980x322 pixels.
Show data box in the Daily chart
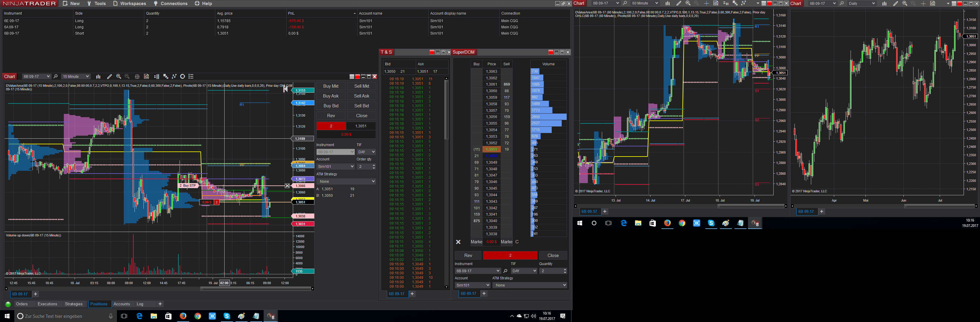click(933, 3)
